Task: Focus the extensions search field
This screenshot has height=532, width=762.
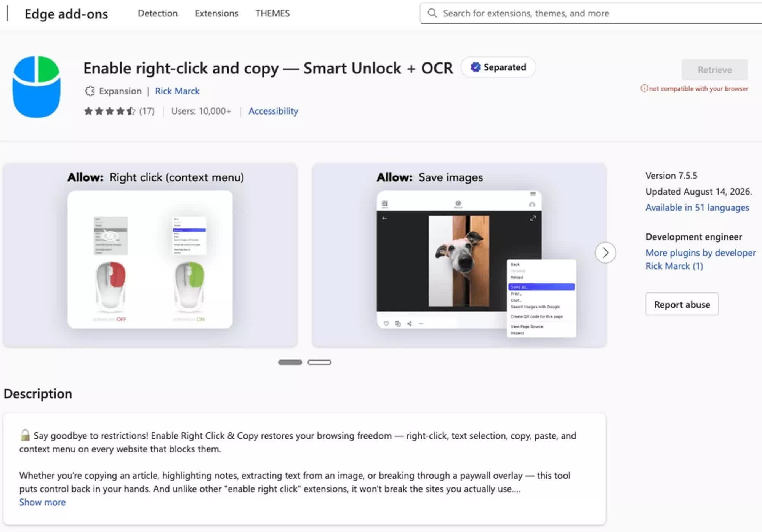Action: pyautogui.click(x=591, y=13)
